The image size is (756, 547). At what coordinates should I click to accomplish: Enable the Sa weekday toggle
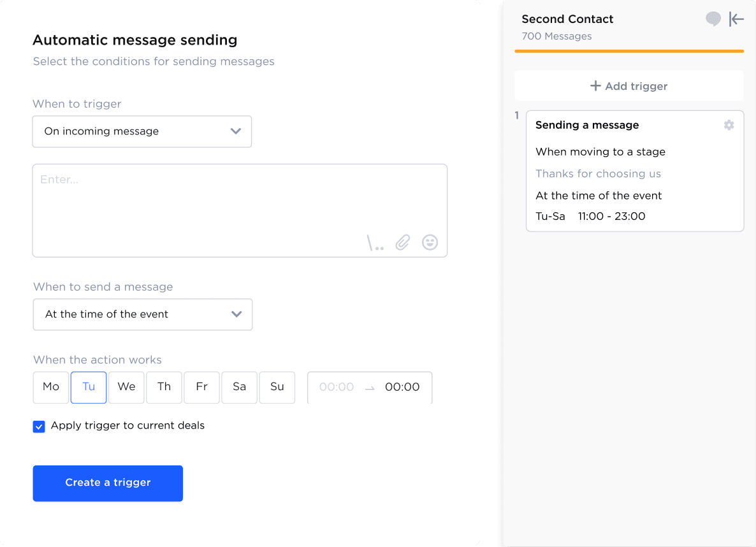click(239, 387)
